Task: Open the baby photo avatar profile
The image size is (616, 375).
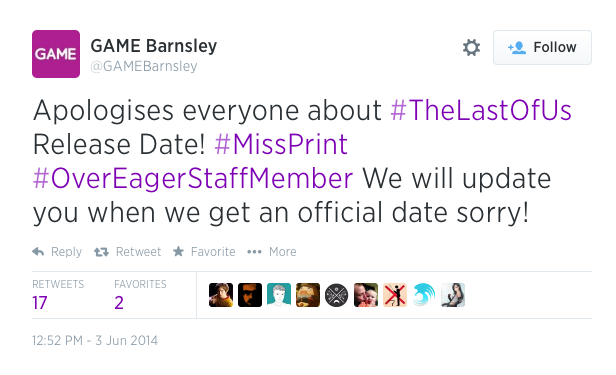Action: click(366, 295)
